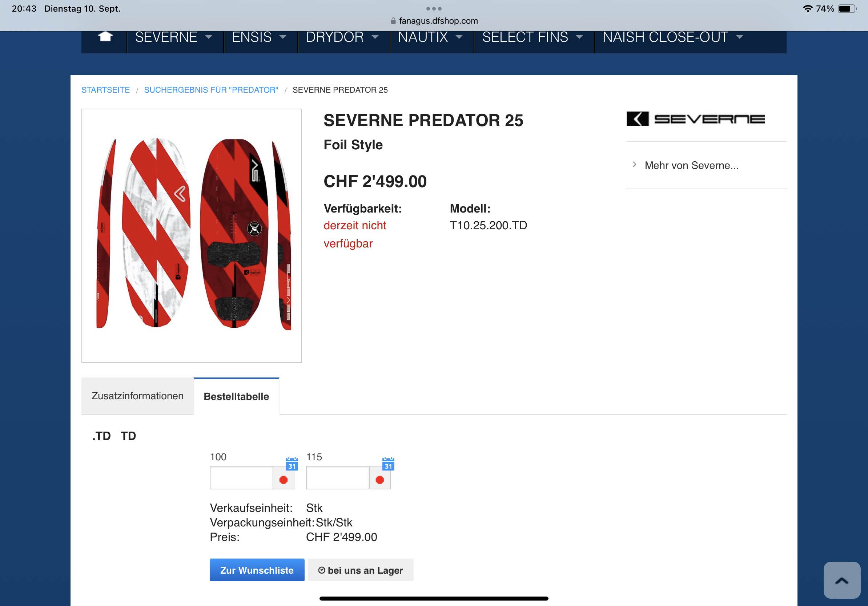Click the Severne brand logo
868x606 pixels.
pos(696,119)
